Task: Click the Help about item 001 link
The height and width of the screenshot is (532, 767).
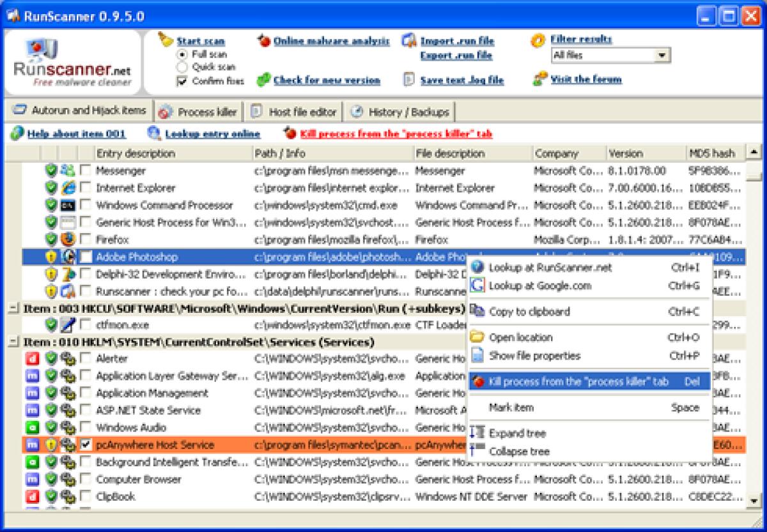Action: click(x=77, y=133)
